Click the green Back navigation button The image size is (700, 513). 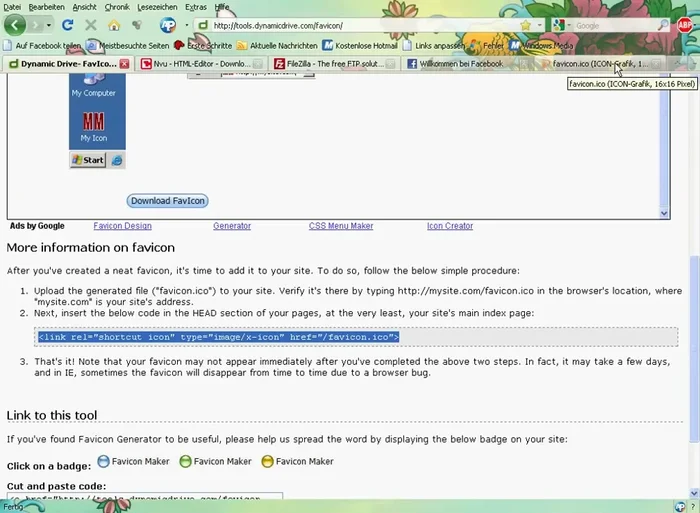[x=14, y=25]
